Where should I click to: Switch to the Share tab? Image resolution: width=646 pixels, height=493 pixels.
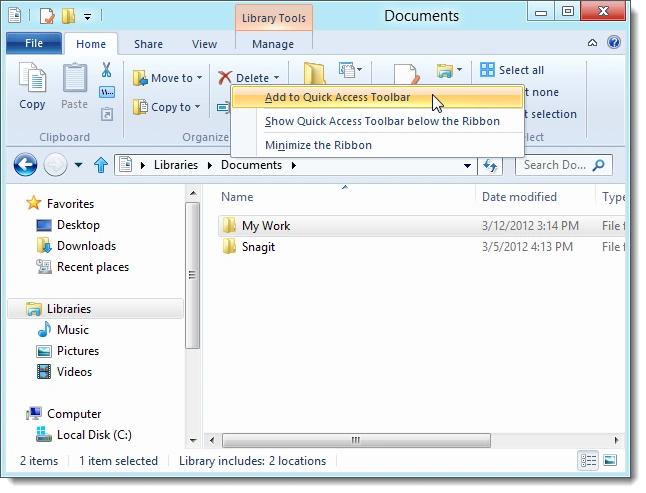click(x=148, y=44)
